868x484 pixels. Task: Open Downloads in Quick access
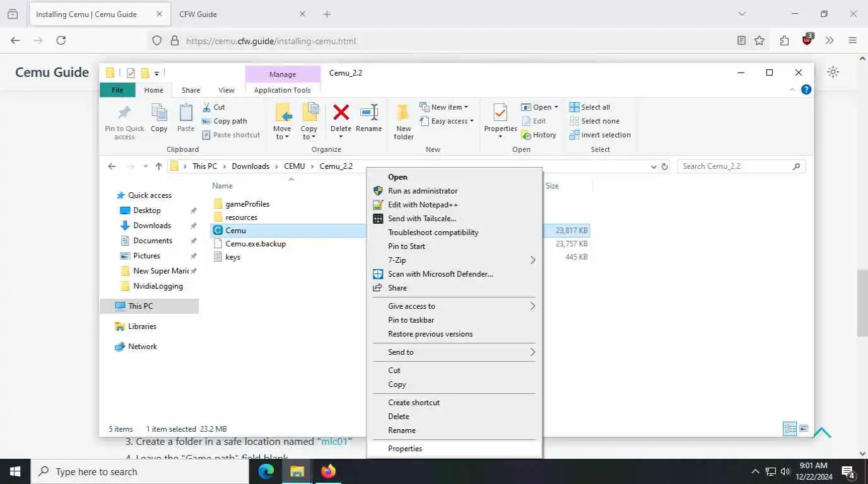pos(152,226)
